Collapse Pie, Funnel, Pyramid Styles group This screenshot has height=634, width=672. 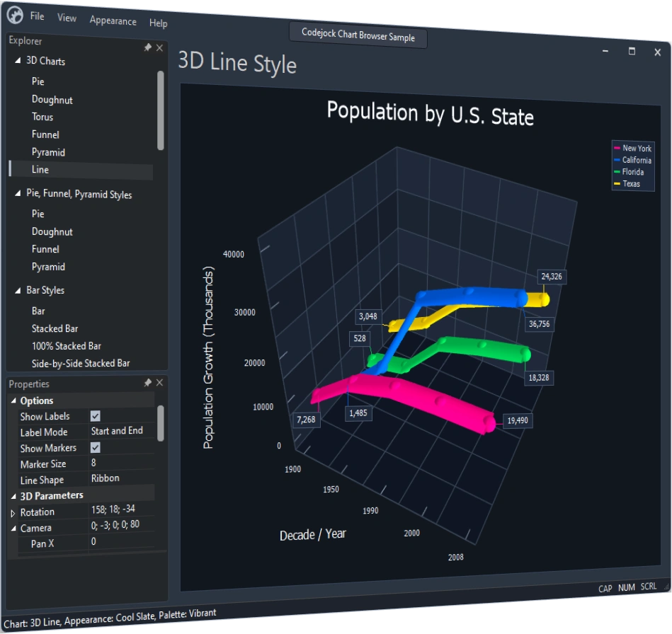18,193
